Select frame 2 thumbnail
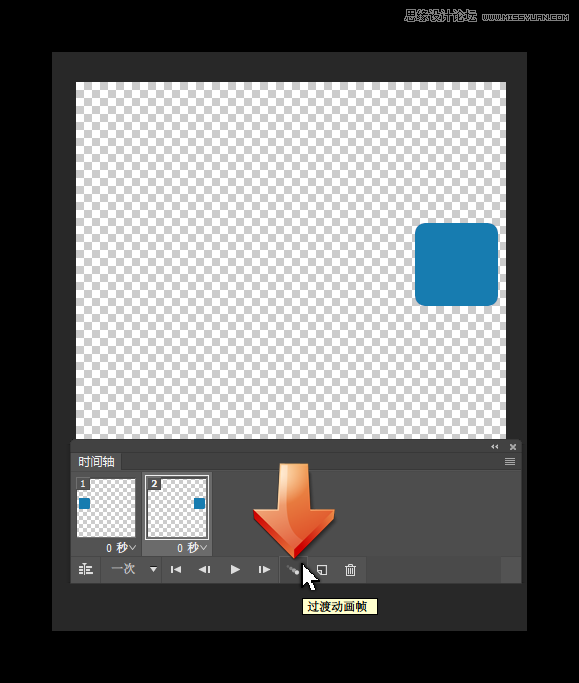 177,508
